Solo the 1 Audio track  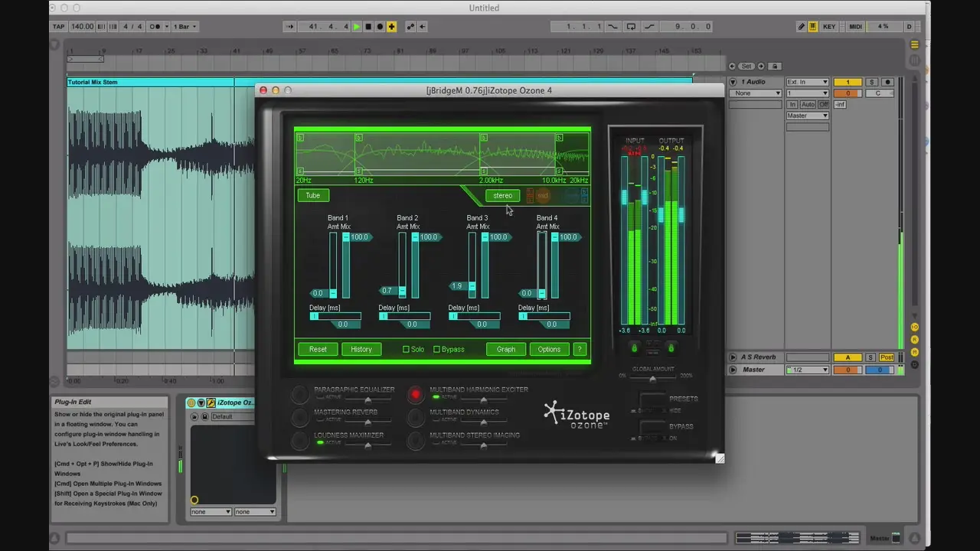pyautogui.click(x=871, y=82)
